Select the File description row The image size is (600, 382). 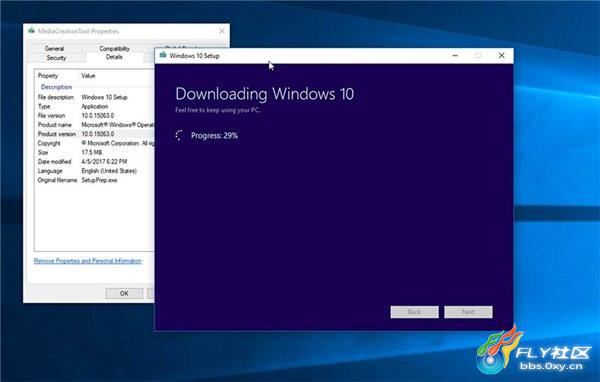click(95, 97)
